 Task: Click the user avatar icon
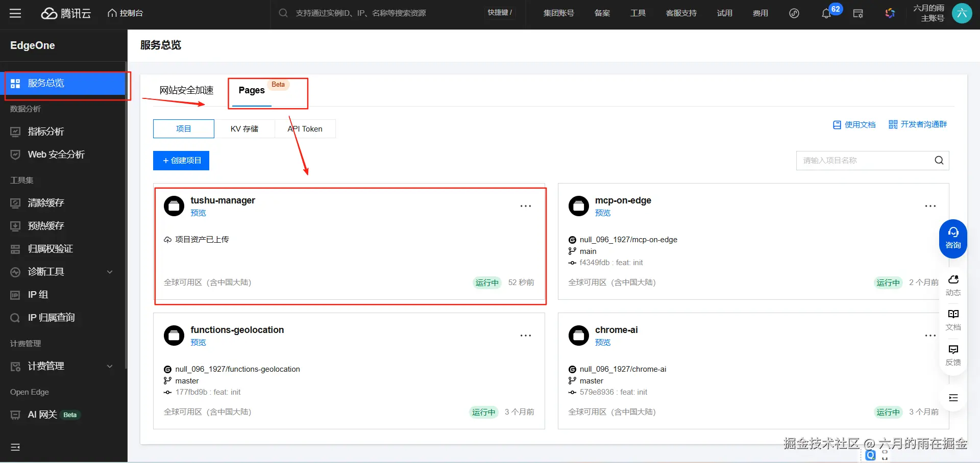pyautogui.click(x=962, y=13)
